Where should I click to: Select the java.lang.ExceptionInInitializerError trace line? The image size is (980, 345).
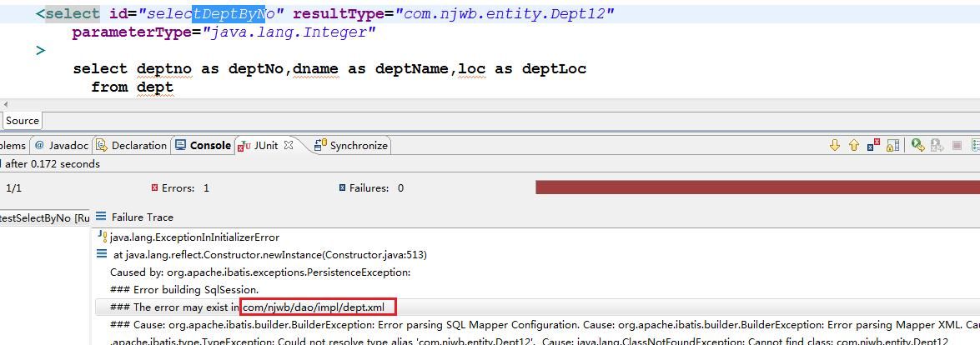pos(194,237)
